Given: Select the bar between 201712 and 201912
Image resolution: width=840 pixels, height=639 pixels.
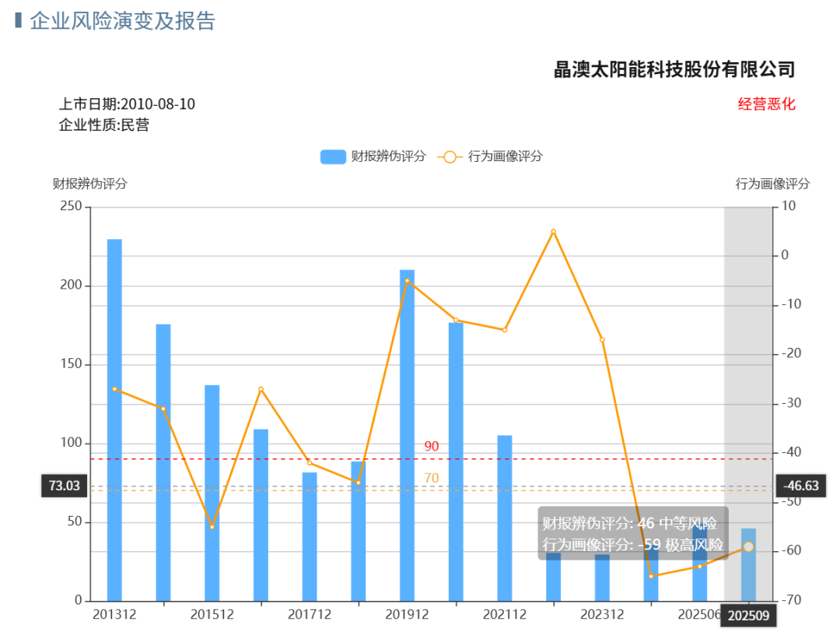Looking at the screenshot, I should pyautogui.click(x=359, y=532).
